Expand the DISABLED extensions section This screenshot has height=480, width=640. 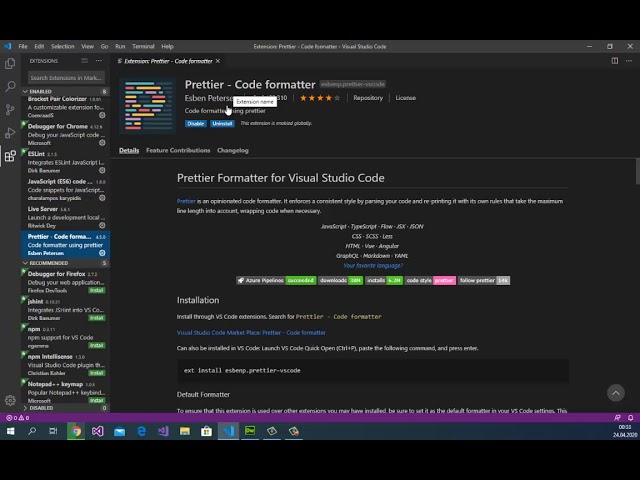point(65,408)
